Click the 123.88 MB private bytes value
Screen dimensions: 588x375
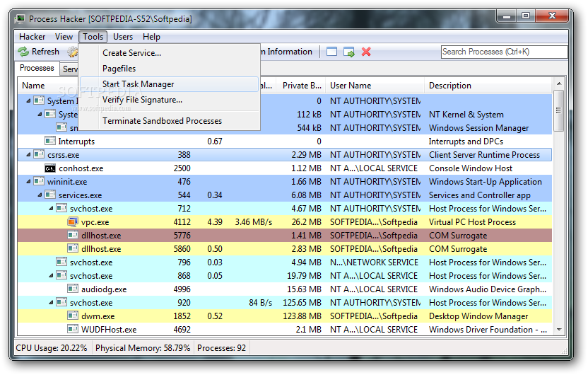302,316
